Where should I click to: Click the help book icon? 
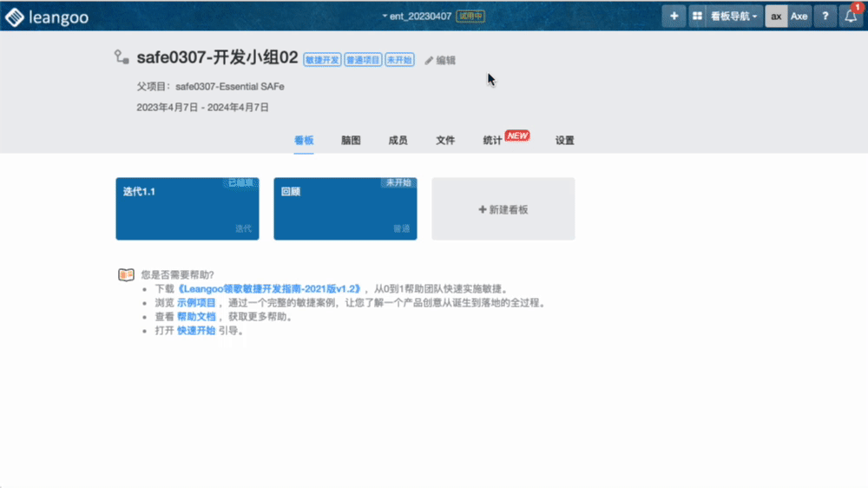[126, 274]
